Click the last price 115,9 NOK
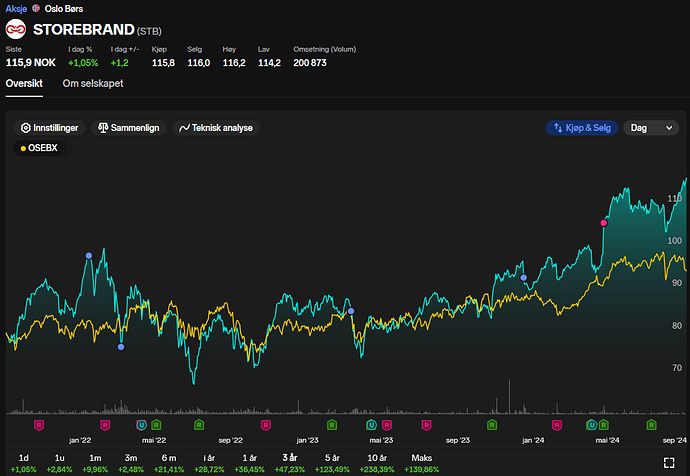This screenshot has width=690, height=476. 30,63
